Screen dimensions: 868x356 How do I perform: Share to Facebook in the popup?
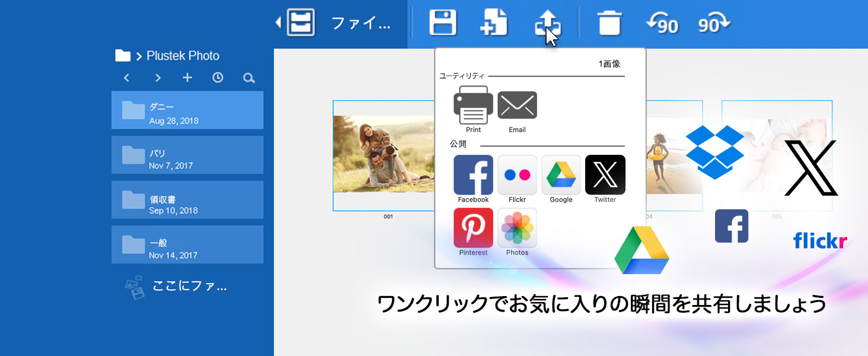[x=473, y=179]
